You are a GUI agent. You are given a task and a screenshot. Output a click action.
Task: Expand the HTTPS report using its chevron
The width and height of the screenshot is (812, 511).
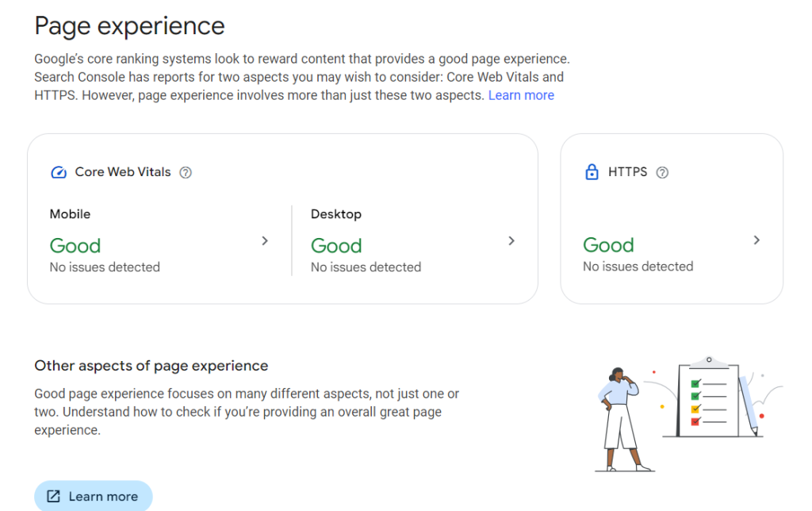tap(756, 240)
